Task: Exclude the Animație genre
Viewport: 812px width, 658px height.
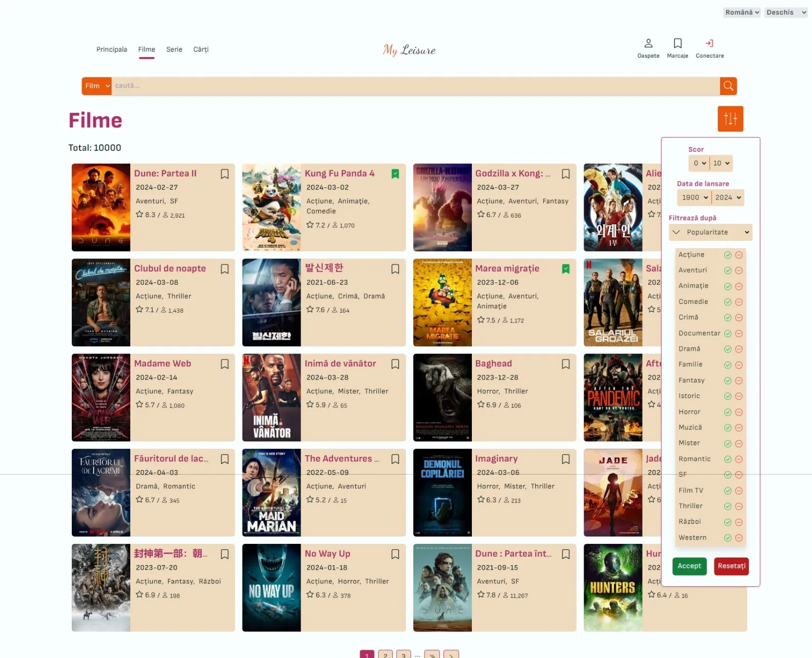Action: [739, 286]
